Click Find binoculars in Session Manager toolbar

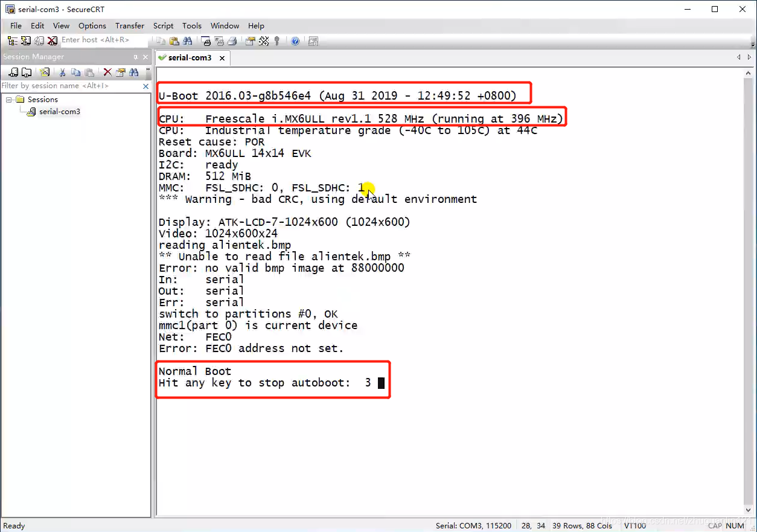(134, 72)
